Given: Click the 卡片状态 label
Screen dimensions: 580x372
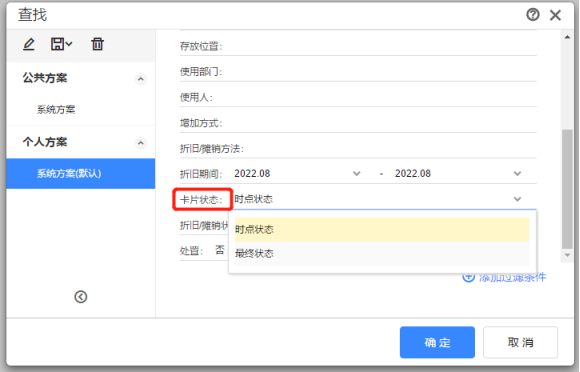Looking at the screenshot, I should (x=201, y=200).
